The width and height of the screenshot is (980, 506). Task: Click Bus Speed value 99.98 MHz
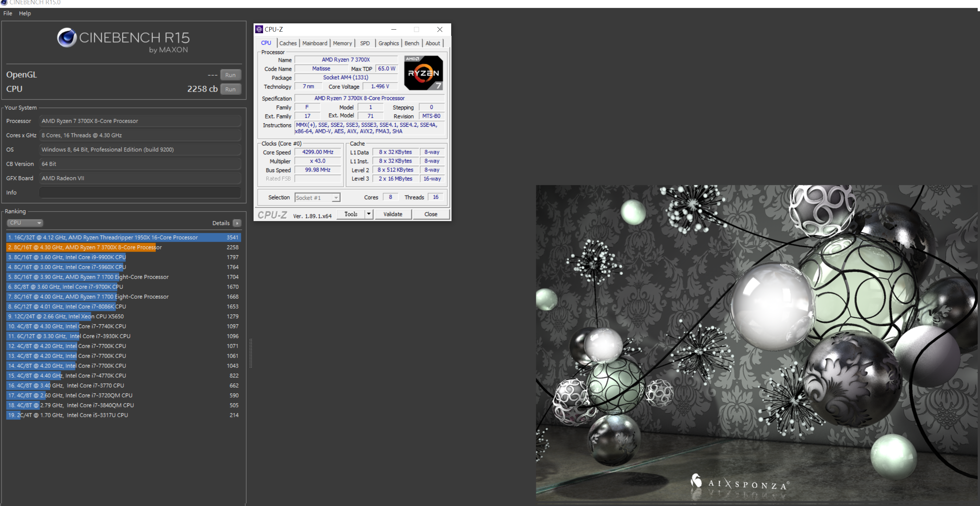click(x=318, y=170)
